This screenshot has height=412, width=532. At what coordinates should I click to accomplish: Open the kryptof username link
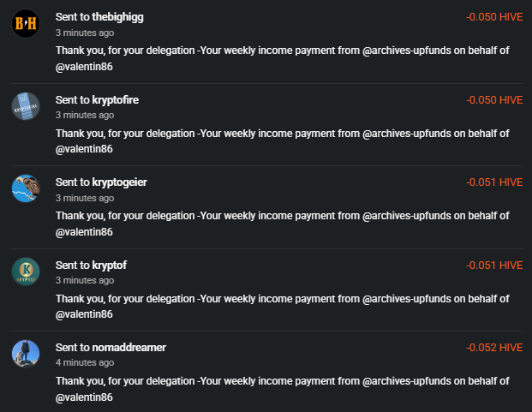coord(110,266)
